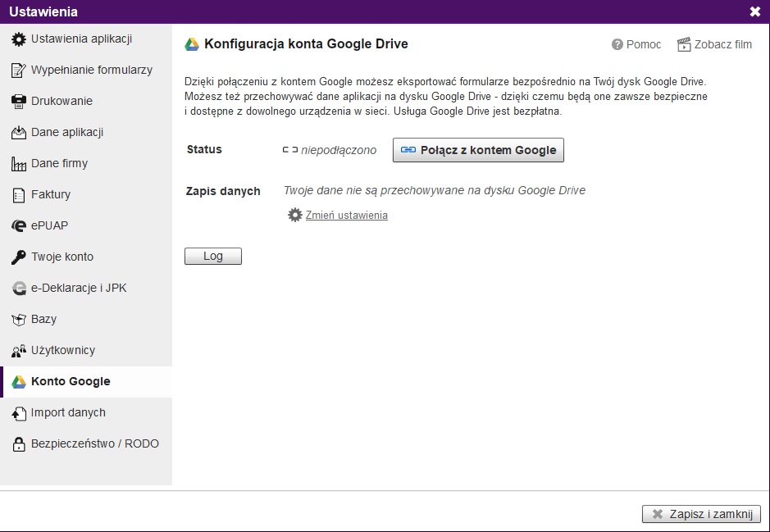Open the ePUAP settings label
770x532 pixels.
[x=49, y=225]
